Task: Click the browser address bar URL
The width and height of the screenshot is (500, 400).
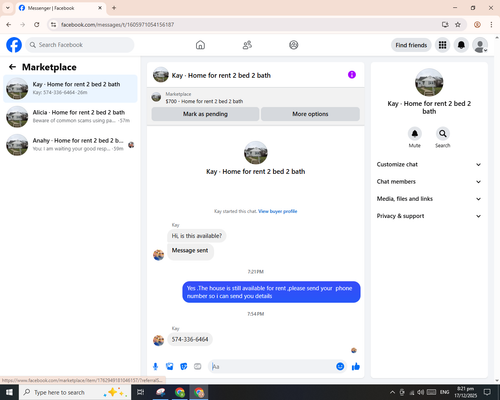Action: [117, 25]
